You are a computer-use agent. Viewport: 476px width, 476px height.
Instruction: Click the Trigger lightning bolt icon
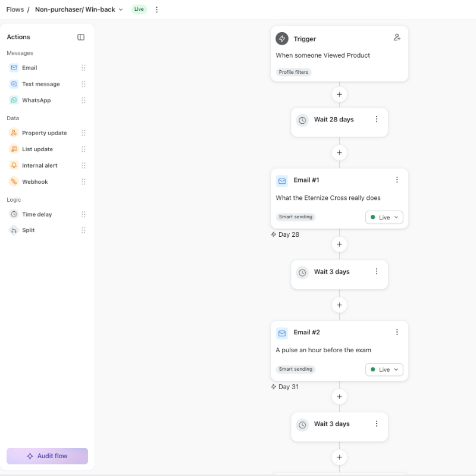tap(282, 39)
